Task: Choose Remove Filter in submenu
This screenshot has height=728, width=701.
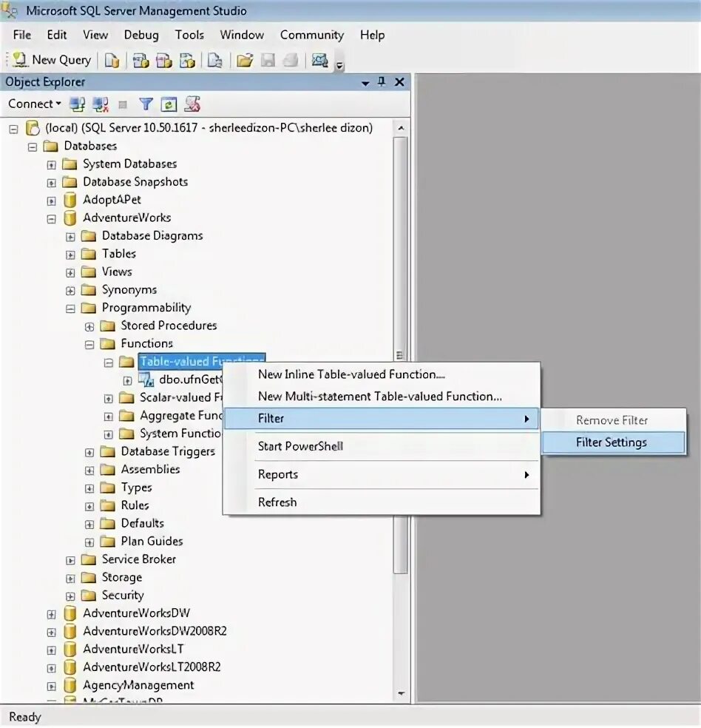Action: [x=613, y=421]
